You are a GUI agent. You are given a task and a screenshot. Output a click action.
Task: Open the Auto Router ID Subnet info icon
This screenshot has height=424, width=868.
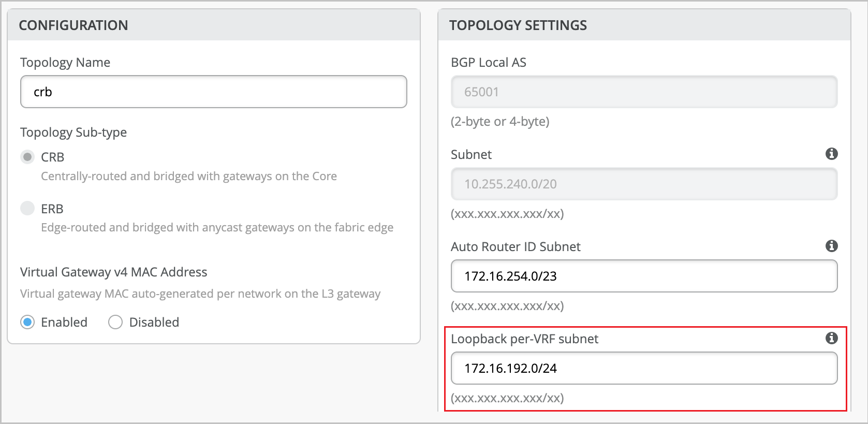coord(832,246)
